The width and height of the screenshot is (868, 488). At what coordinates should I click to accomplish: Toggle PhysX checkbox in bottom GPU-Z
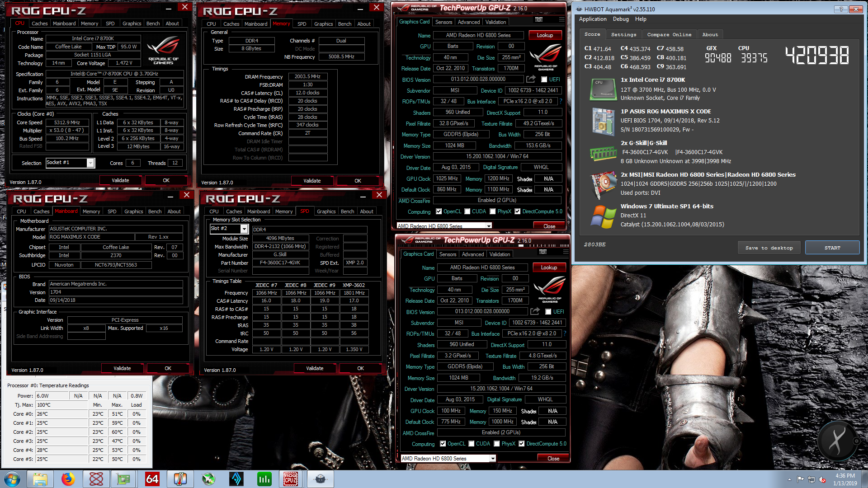[x=496, y=444]
